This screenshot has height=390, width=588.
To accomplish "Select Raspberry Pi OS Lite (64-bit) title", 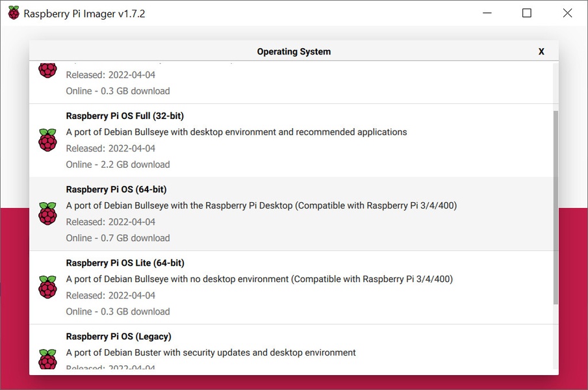I will click(x=125, y=263).
